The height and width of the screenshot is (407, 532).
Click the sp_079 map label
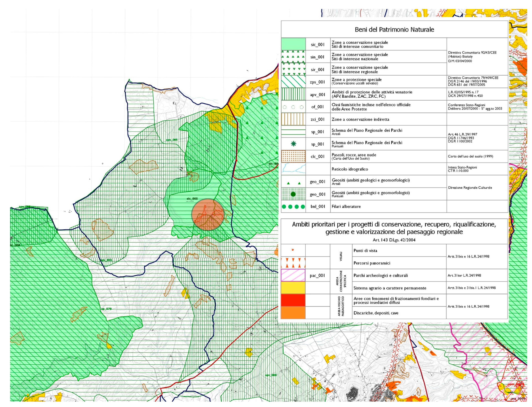coord(106,309)
